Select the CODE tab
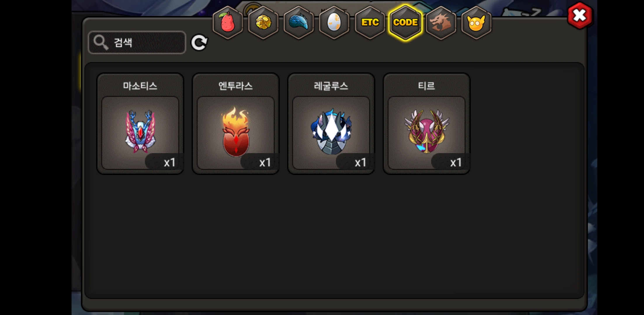Screen dimensions: 644x315 click(x=405, y=22)
